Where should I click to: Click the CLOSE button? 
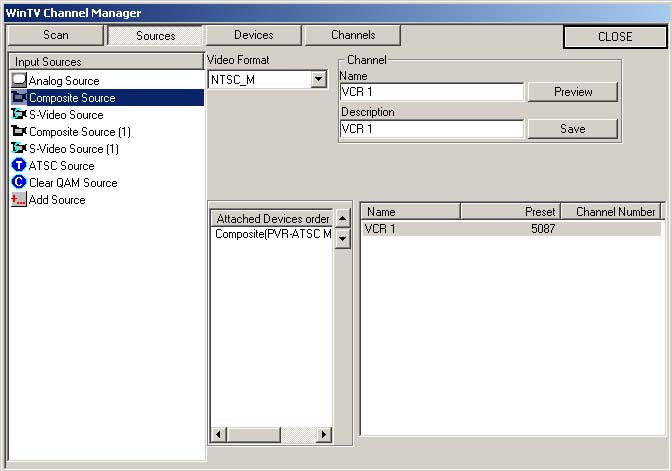(x=615, y=37)
